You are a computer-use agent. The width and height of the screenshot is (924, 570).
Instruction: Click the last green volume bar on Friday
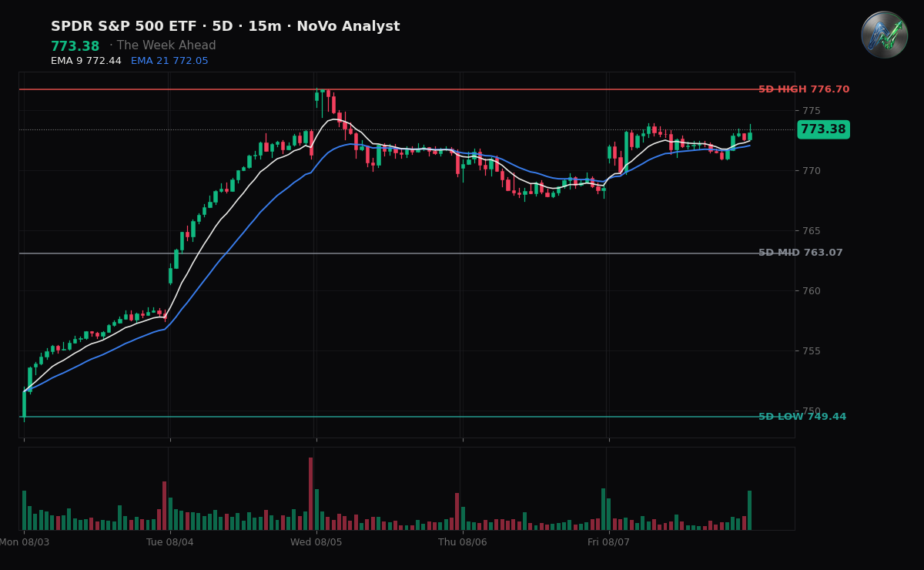[x=749, y=511]
